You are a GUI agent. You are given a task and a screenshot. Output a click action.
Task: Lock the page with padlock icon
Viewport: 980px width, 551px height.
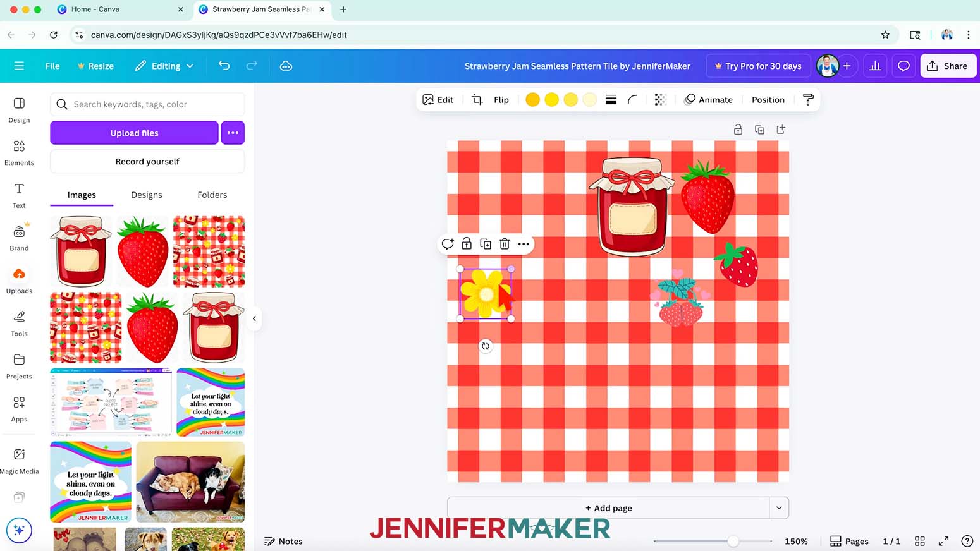738,130
